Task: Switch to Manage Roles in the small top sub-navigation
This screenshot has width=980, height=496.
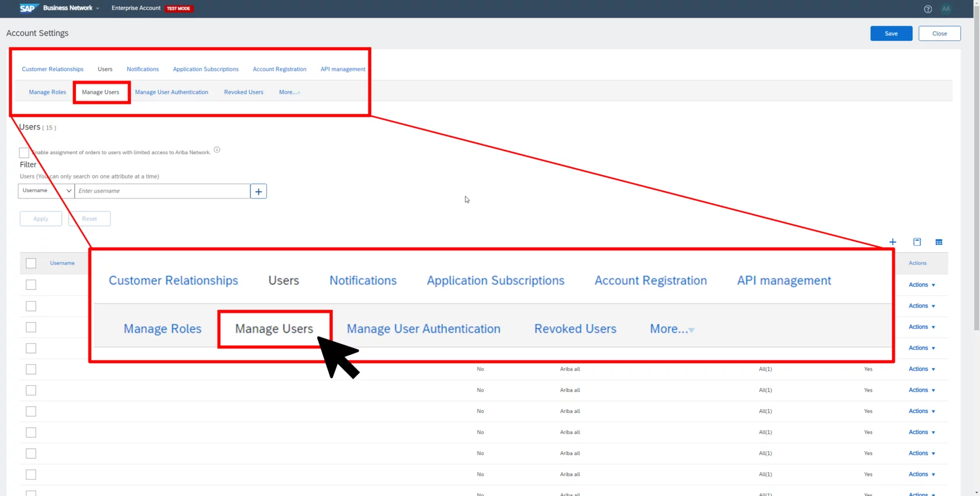Action: pos(47,92)
